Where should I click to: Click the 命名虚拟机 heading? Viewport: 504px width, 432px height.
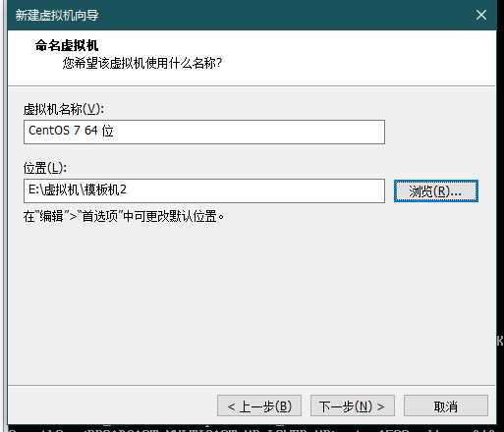[x=67, y=45]
